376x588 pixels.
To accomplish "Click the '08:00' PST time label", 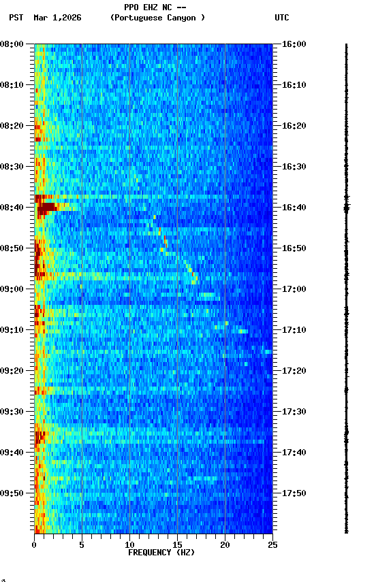I will 12,44.
